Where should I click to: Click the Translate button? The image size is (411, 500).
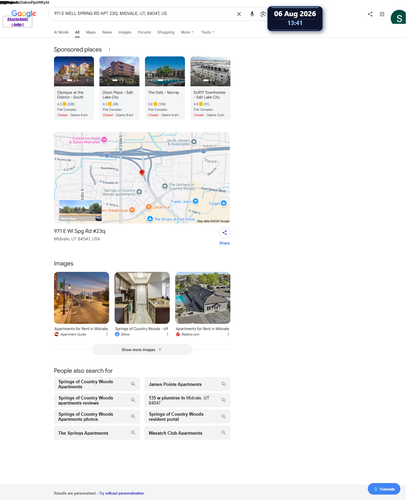(384, 489)
